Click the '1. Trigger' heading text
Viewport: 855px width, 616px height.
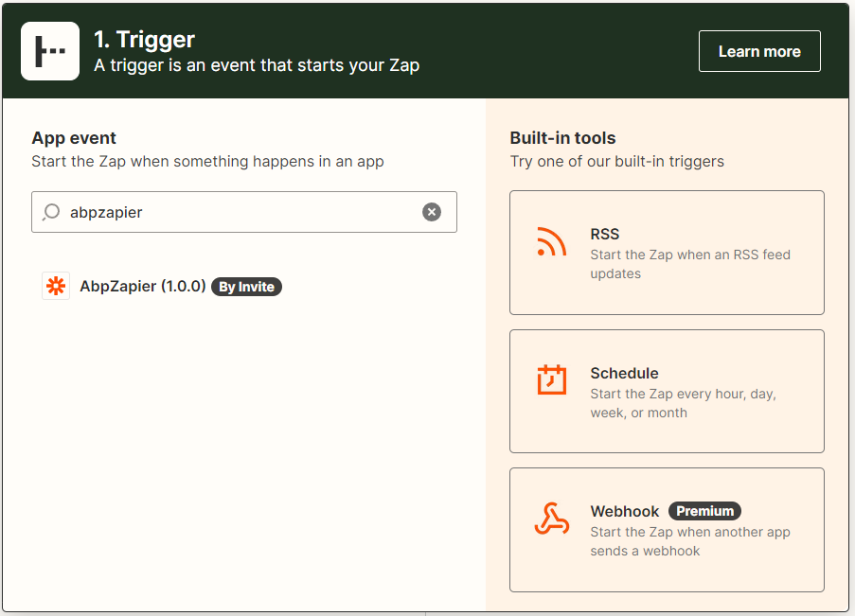tap(145, 39)
